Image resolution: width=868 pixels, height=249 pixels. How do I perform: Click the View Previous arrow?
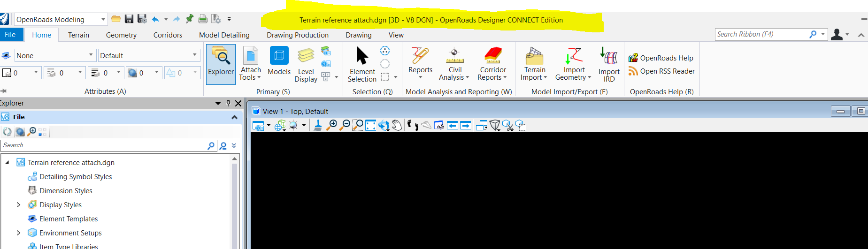452,125
